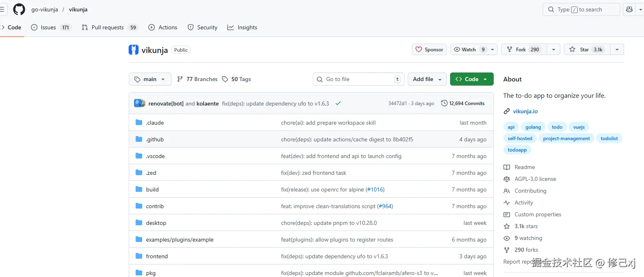
Task: Open the frontend folder
Action: coord(157,256)
